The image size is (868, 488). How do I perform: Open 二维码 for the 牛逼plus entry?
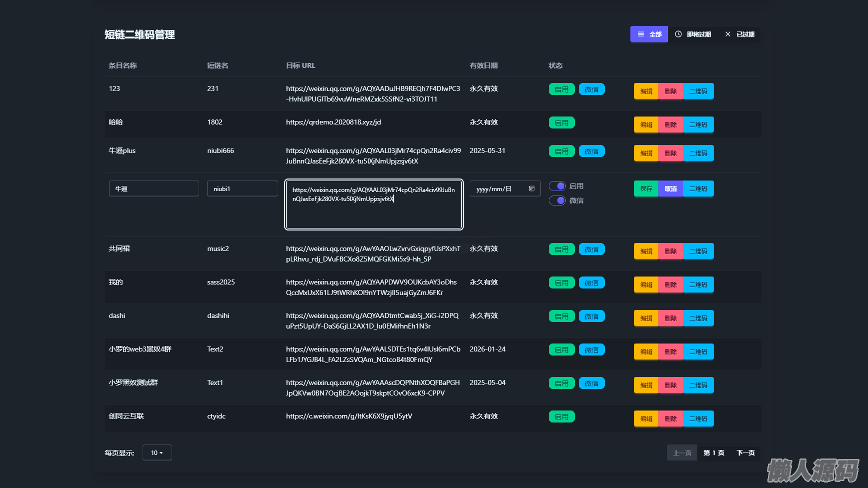[x=698, y=153]
